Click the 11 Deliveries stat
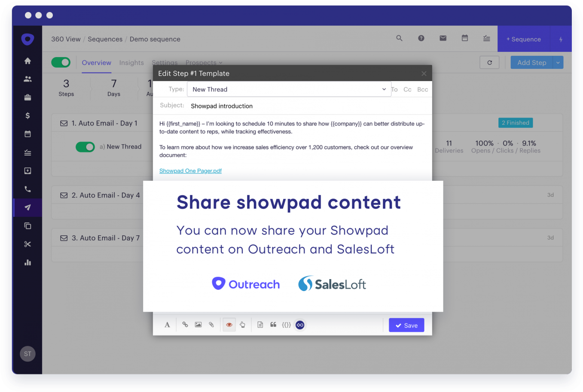This screenshot has width=583, height=392. point(449,146)
